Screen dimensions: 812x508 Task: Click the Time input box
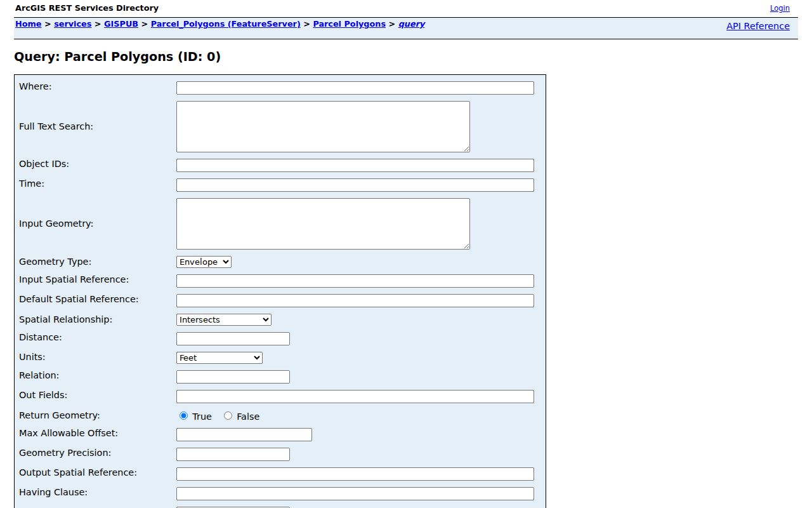pos(355,185)
